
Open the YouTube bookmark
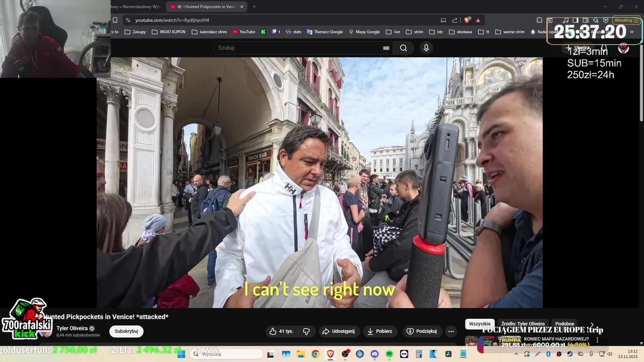pyautogui.click(x=244, y=32)
